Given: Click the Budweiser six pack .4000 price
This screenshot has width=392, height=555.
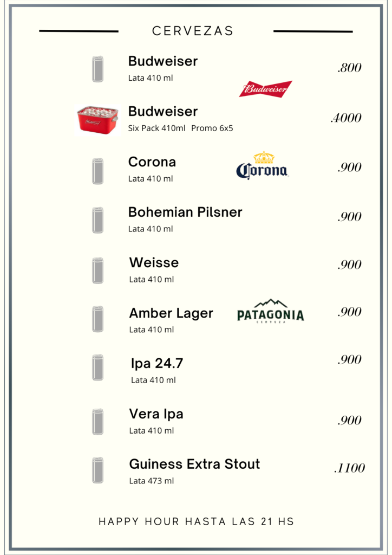Looking at the screenshot, I should (346, 118).
